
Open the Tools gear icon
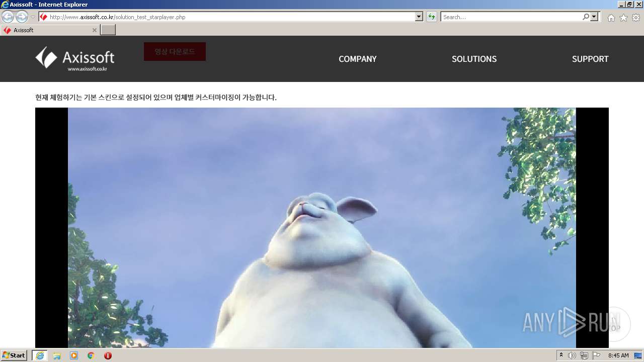636,18
